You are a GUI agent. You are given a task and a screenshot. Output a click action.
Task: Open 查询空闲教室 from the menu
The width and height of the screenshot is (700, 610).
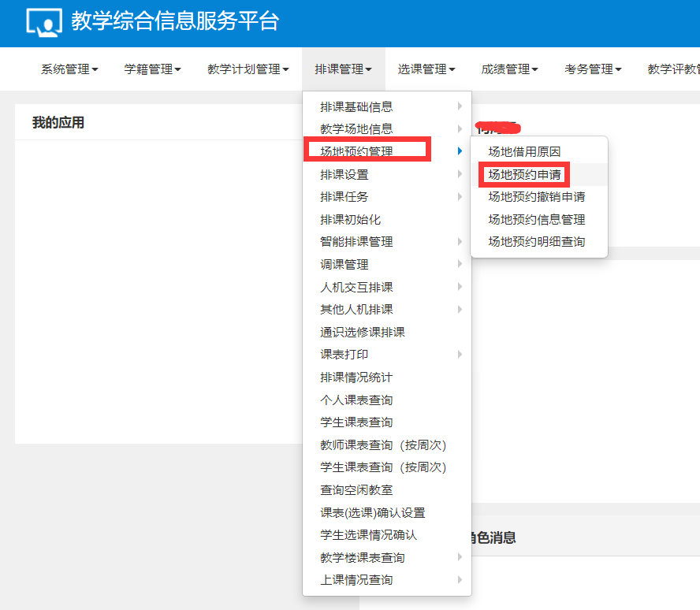356,490
